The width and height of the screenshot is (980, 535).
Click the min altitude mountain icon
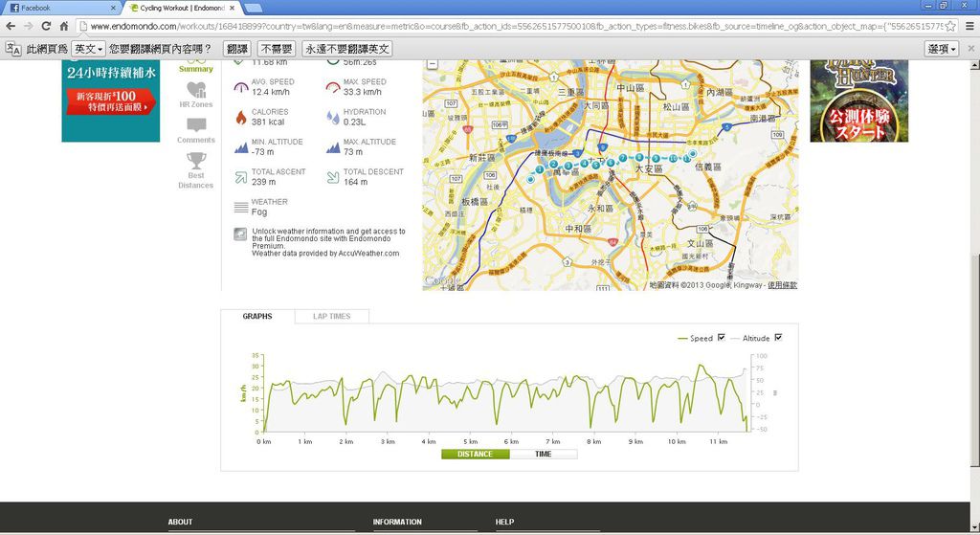coord(241,147)
